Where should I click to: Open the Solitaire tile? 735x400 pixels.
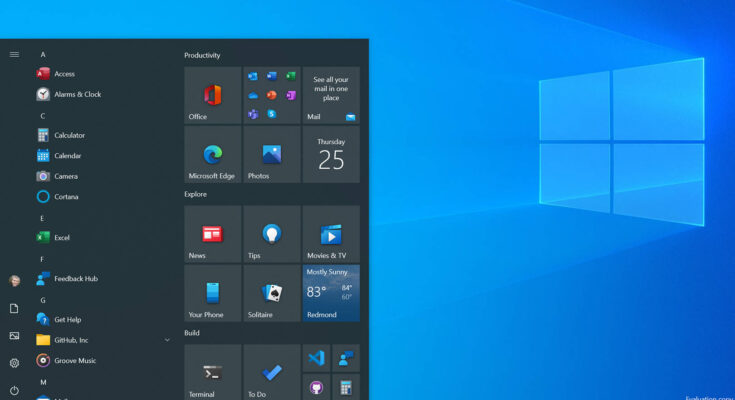click(271, 293)
